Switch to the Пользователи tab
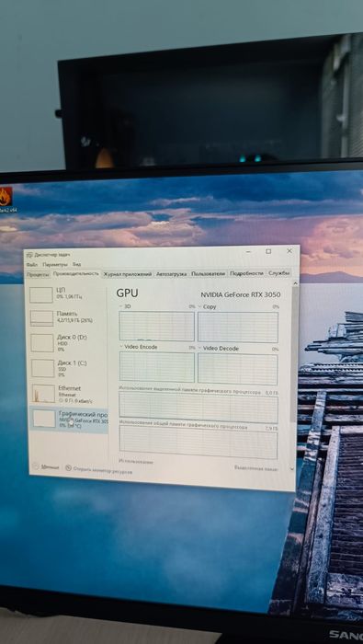The width and height of the screenshot is (363, 644). [209, 273]
